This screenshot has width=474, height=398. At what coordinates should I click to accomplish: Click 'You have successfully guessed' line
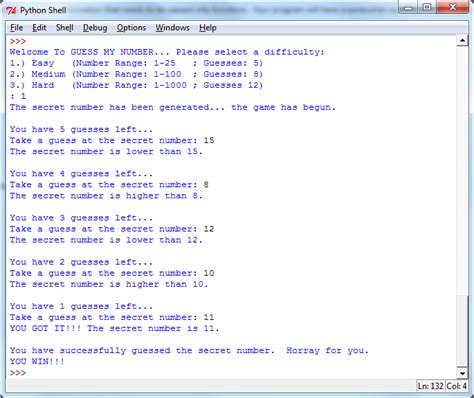pyautogui.click(x=189, y=351)
